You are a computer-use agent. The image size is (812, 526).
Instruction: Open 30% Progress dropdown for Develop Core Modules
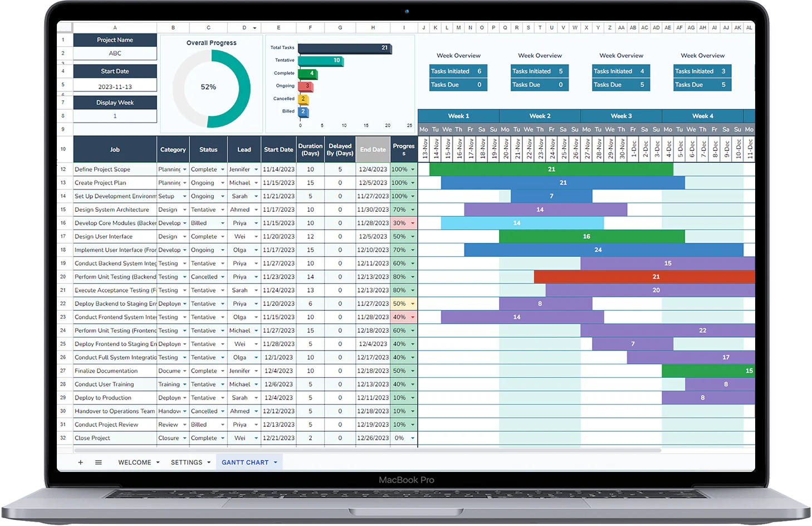coord(413,223)
